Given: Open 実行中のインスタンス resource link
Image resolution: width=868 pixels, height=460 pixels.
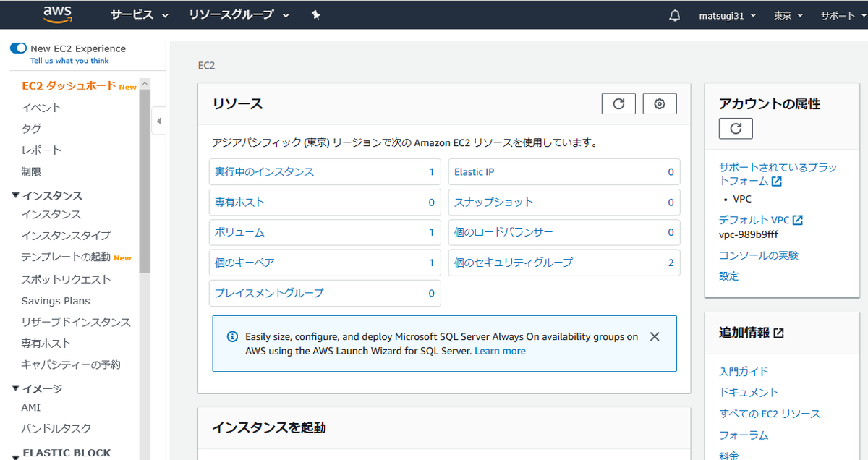Looking at the screenshot, I should [x=264, y=172].
